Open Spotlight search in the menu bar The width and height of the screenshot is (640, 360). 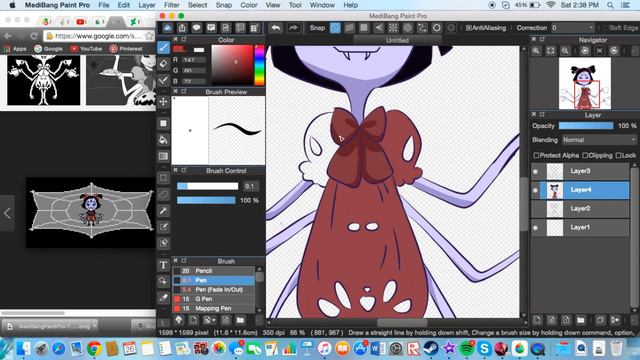[610, 5]
